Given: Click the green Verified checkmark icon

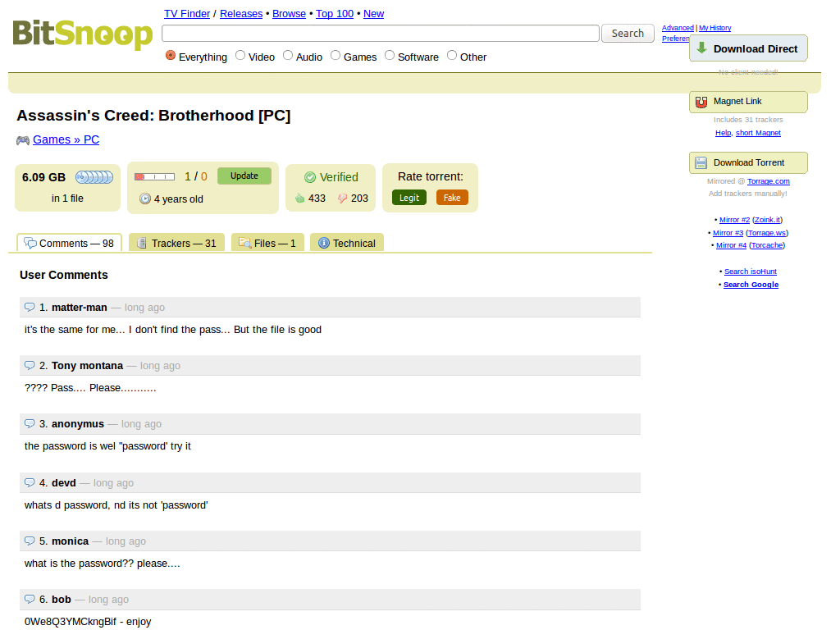Looking at the screenshot, I should [309, 177].
